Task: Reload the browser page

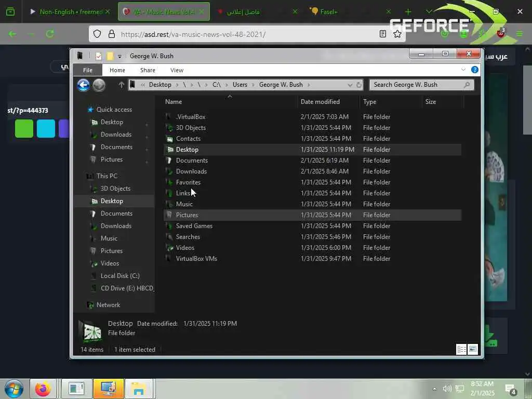Action: (x=50, y=34)
